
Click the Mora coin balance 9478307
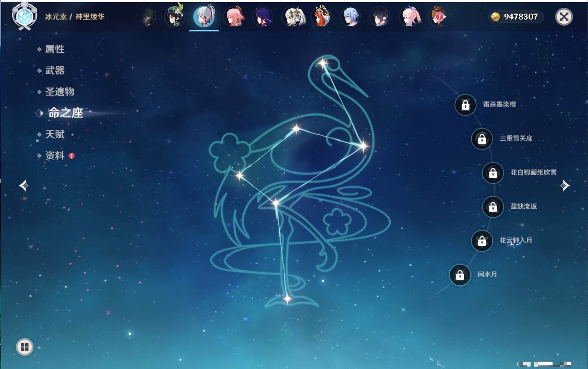516,17
